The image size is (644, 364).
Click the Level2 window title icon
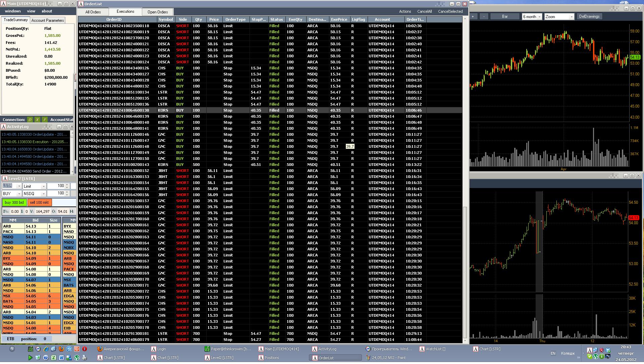pos(5,179)
